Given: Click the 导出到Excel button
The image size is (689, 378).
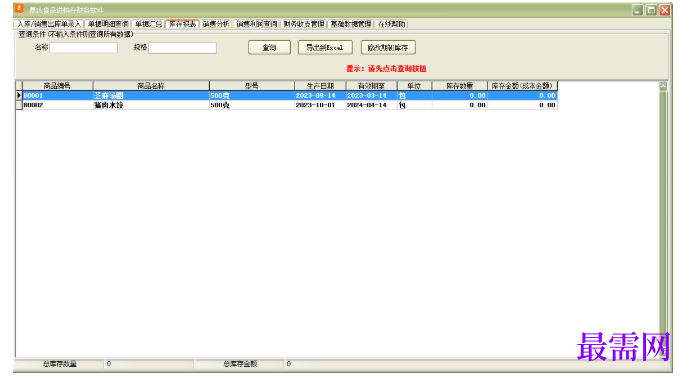Looking at the screenshot, I should point(325,47).
